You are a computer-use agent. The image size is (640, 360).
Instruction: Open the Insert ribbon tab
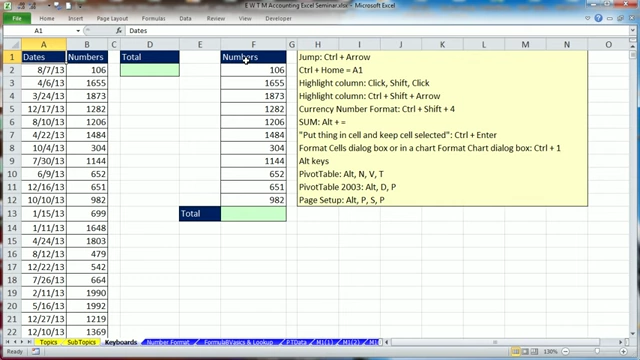76,18
